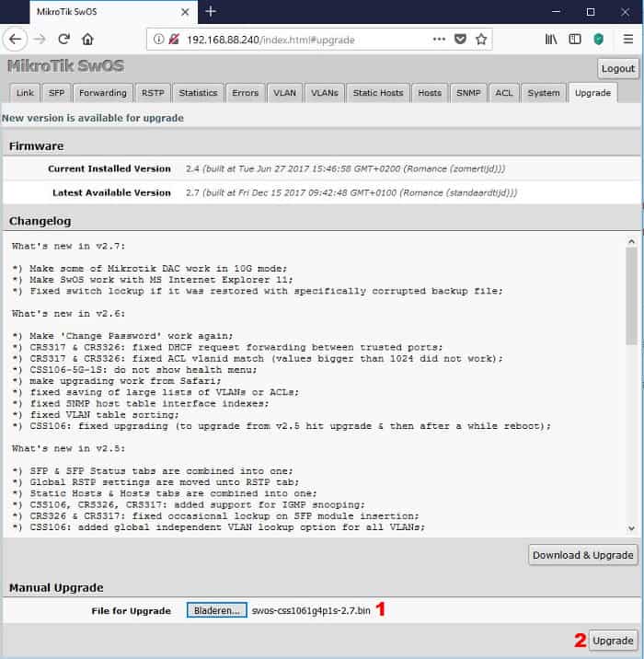Open the Statistics tab
The width and height of the screenshot is (644, 659).
pyautogui.click(x=198, y=93)
